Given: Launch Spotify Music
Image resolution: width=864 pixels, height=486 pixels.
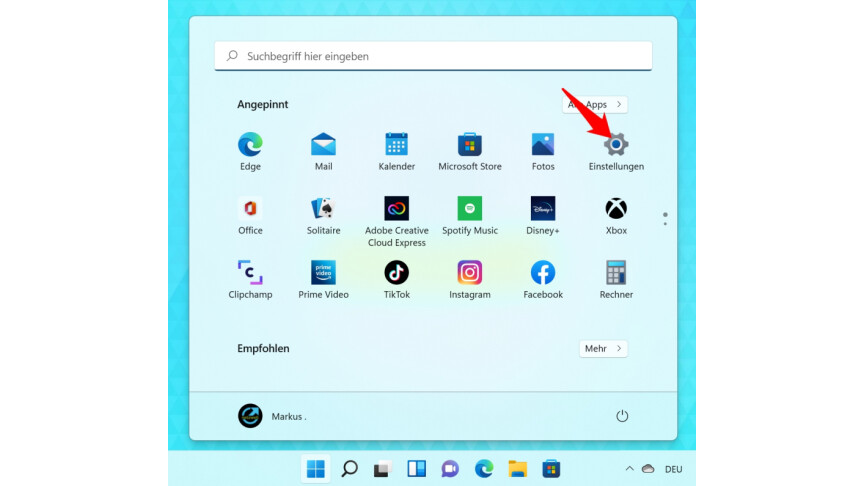Looking at the screenshot, I should (x=470, y=215).
